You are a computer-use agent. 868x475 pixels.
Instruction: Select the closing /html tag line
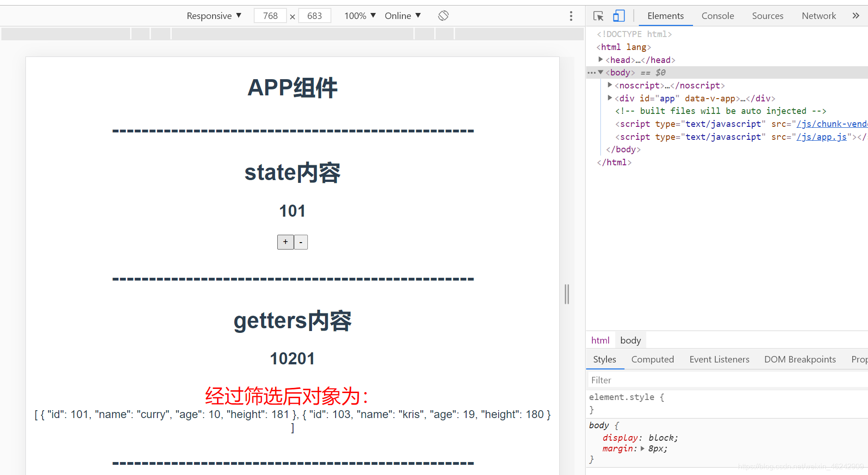point(614,162)
